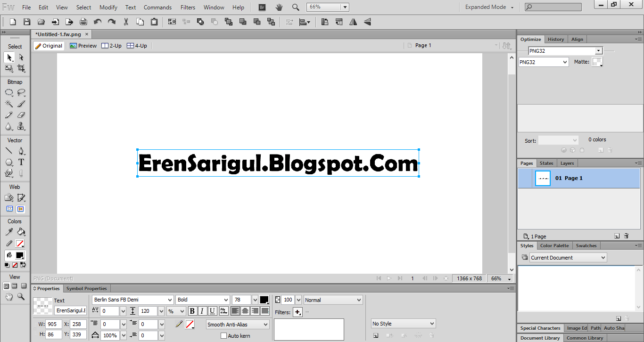Set text alignment to left
Image resolution: width=644 pixels, height=342 pixels.
coord(235,311)
